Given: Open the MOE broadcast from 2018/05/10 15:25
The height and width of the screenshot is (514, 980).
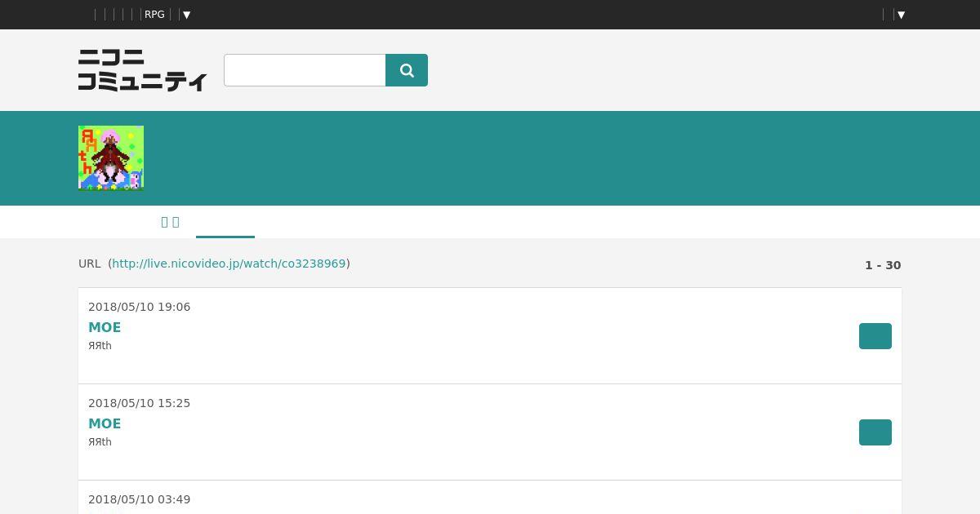Looking at the screenshot, I should pyautogui.click(x=105, y=423).
